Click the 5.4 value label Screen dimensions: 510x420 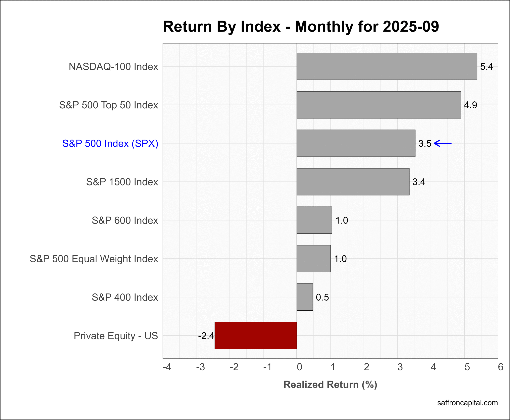(486, 67)
